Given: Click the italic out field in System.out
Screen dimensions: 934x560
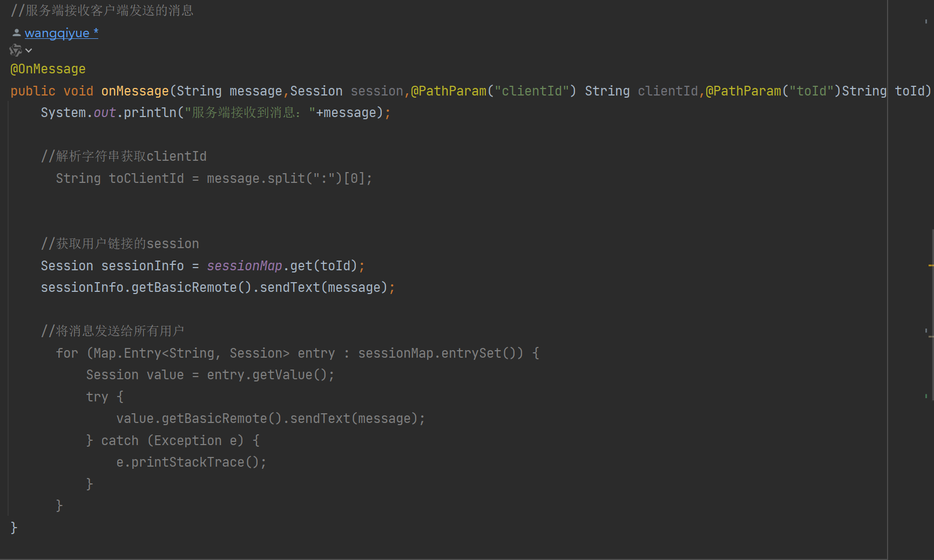Looking at the screenshot, I should [105, 113].
